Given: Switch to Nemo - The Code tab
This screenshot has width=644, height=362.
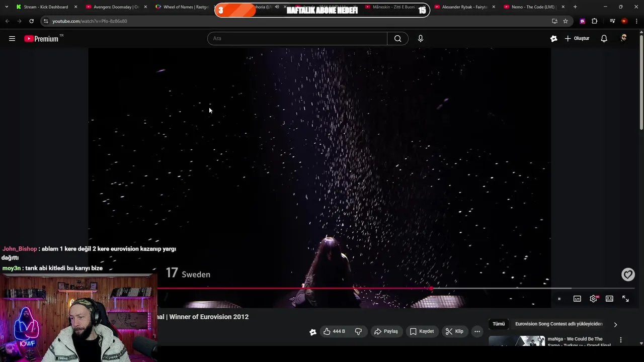Looking at the screenshot, I should 533,7.
